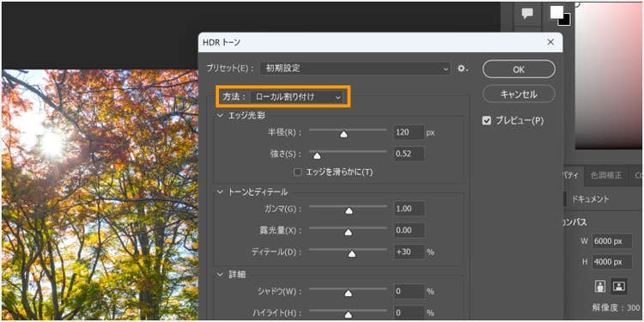Viewport: 644px width, 322px height.
Task: Toggle the プレビュー(P) checkbox
Action: (x=487, y=121)
